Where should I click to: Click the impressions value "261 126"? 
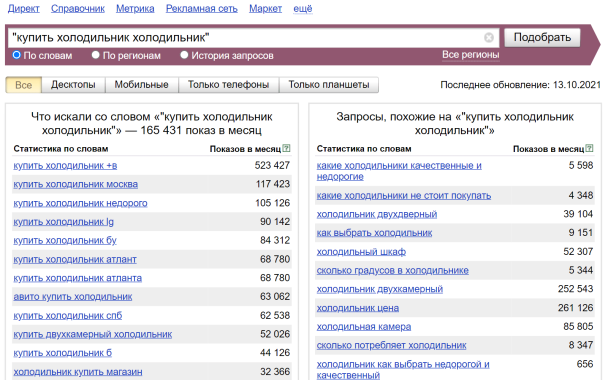tap(575, 308)
